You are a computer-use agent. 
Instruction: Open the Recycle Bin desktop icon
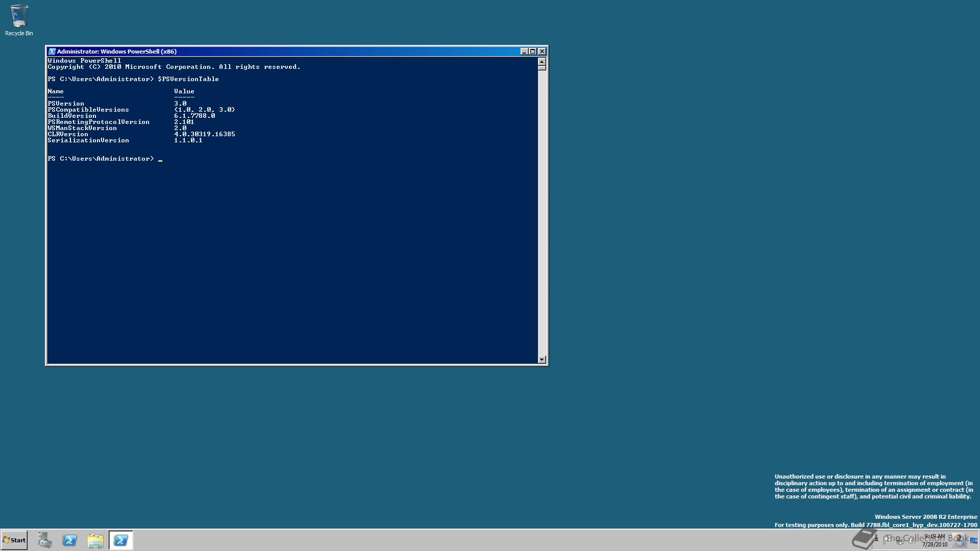[x=19, y=20]
